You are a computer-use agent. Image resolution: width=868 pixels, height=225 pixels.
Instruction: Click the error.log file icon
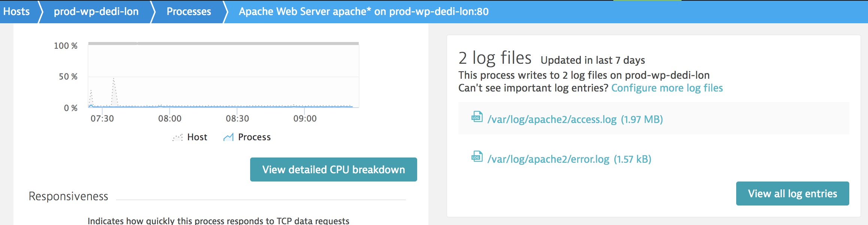click(477, 156)
